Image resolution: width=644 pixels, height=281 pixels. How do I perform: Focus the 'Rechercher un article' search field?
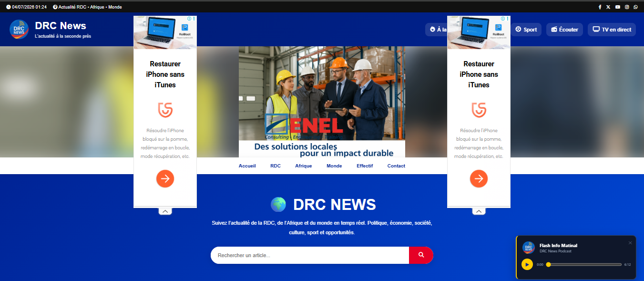310,255
